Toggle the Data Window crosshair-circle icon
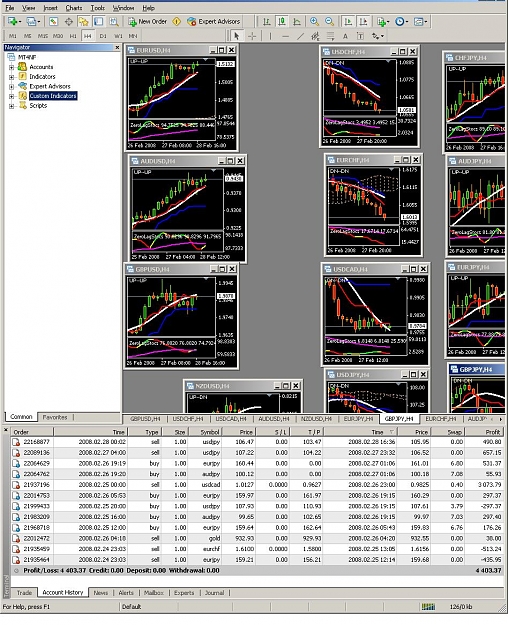 pos(69,22)
